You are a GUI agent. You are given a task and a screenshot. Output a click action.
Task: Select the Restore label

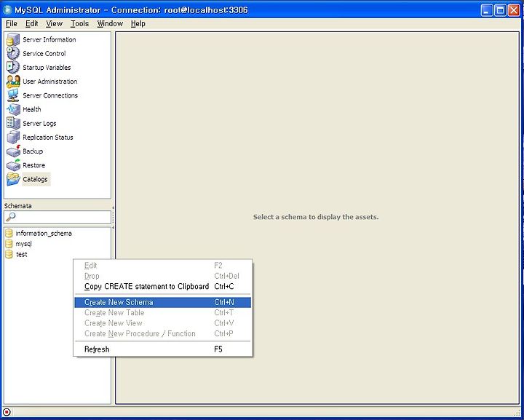click(33, 165)
